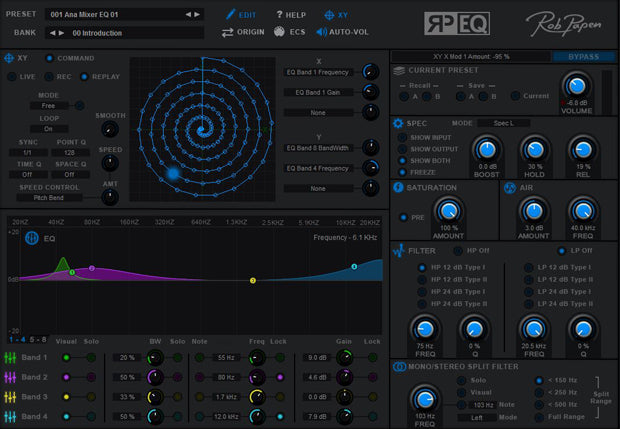Toggle AUTO-VOL speaker icon
Screen dimensions: 620x429
(x=321, y=32)
